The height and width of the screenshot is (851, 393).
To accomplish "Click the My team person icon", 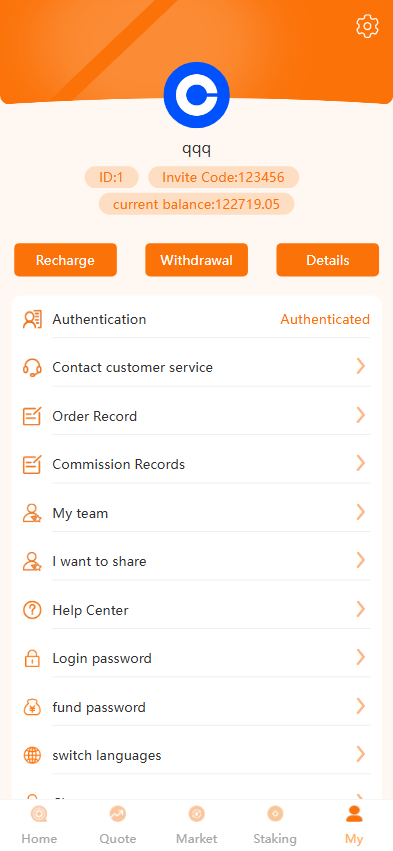I will [32, 513].
